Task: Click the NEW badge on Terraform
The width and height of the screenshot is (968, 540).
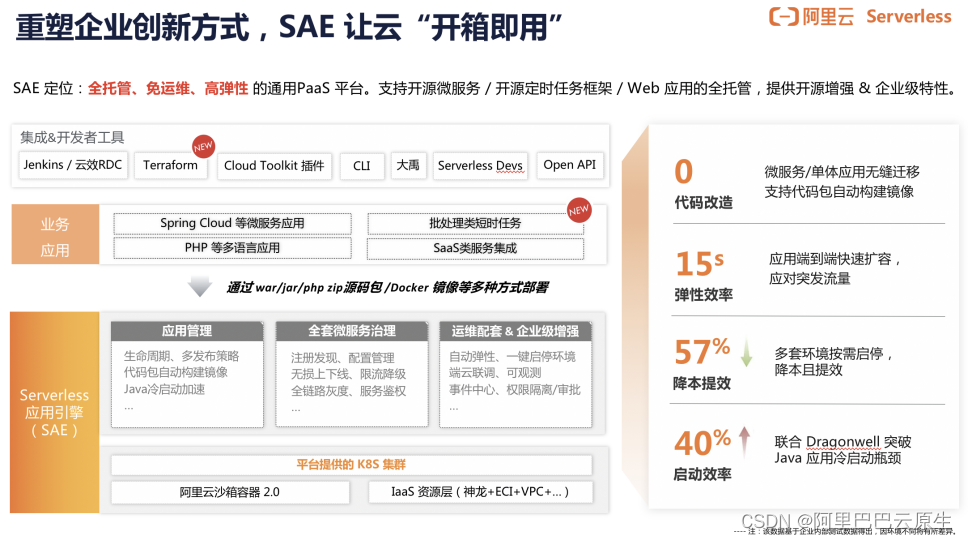Action: (x=203, y=146)
